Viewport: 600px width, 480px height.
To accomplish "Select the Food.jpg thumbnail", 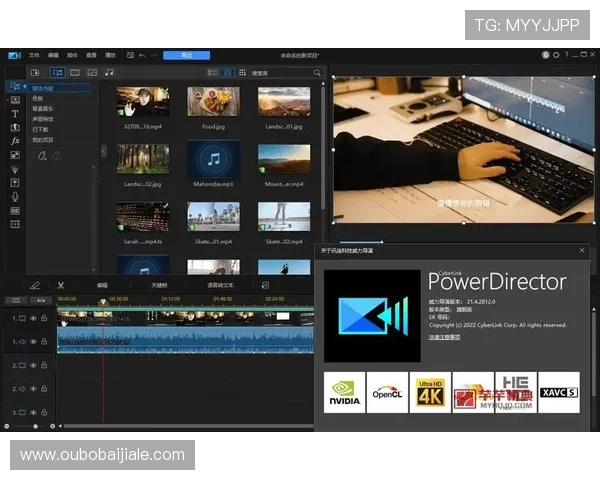I will [x=214, y=102].
